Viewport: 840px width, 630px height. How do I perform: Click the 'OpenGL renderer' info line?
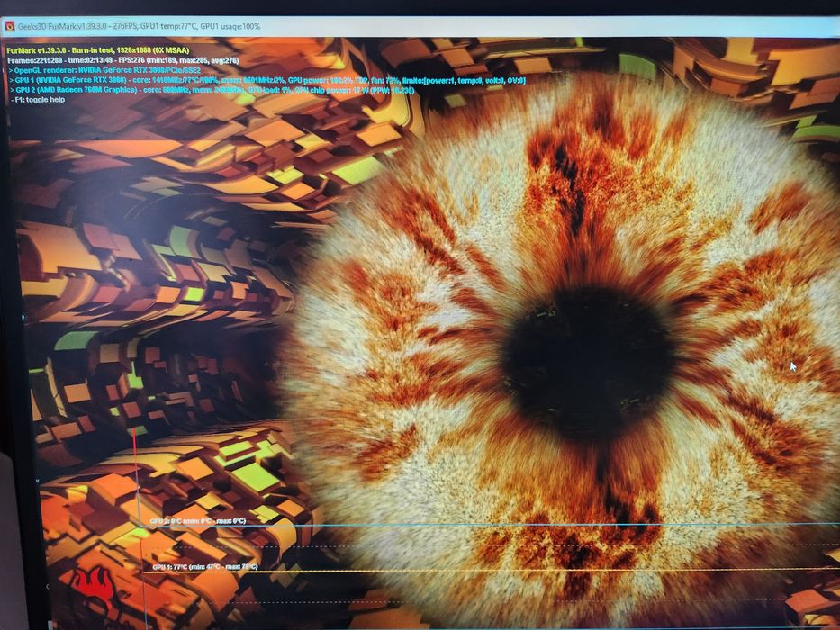(104, 70)
